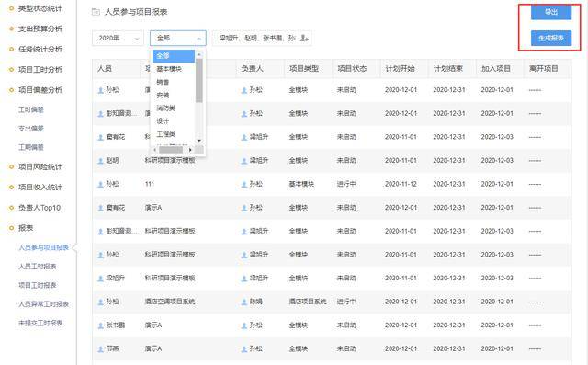The width and height of the screenshot is (588, 365).
Task: Click the down arrow of the dropdown list scrollbar
Action: point(199,141)
